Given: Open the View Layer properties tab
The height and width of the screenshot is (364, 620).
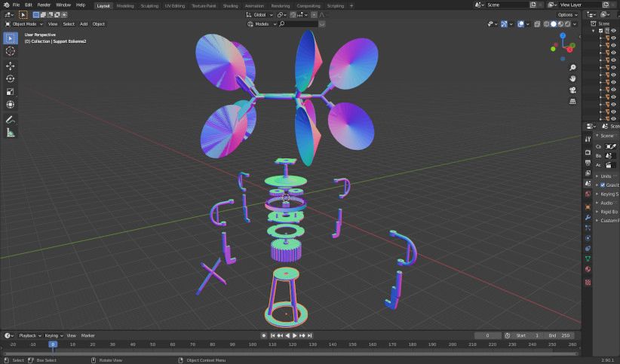Looking at the screenshot, I should 588,173.
